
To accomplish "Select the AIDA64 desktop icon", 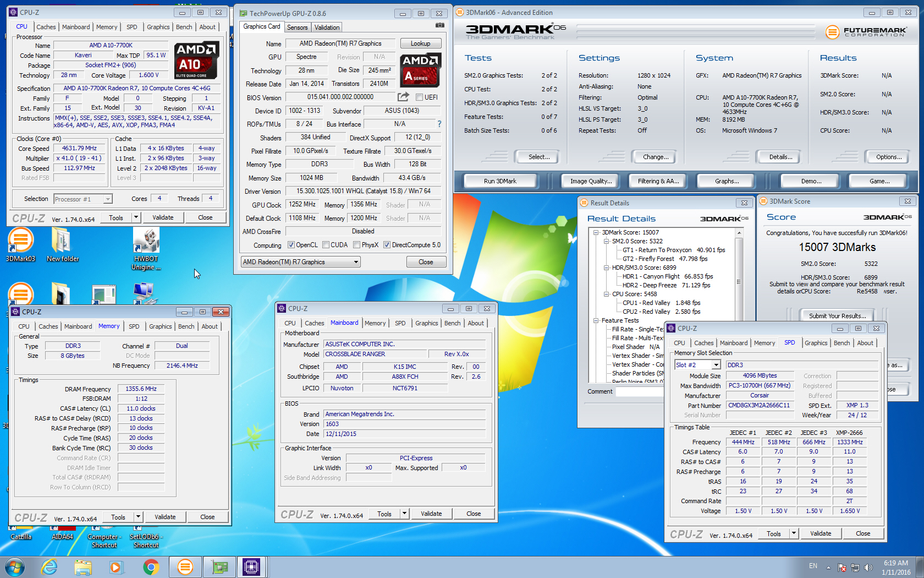I will tap(62, 533).
